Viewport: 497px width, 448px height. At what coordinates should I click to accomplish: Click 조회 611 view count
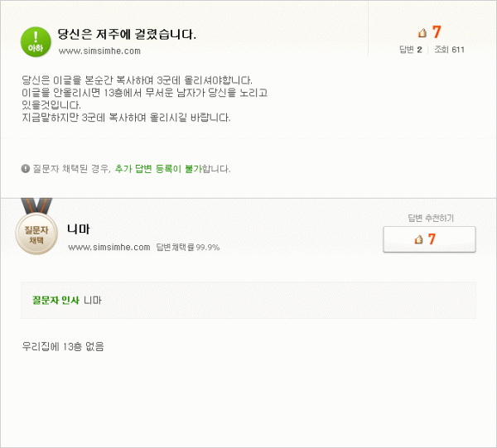[x=449, y=50]
